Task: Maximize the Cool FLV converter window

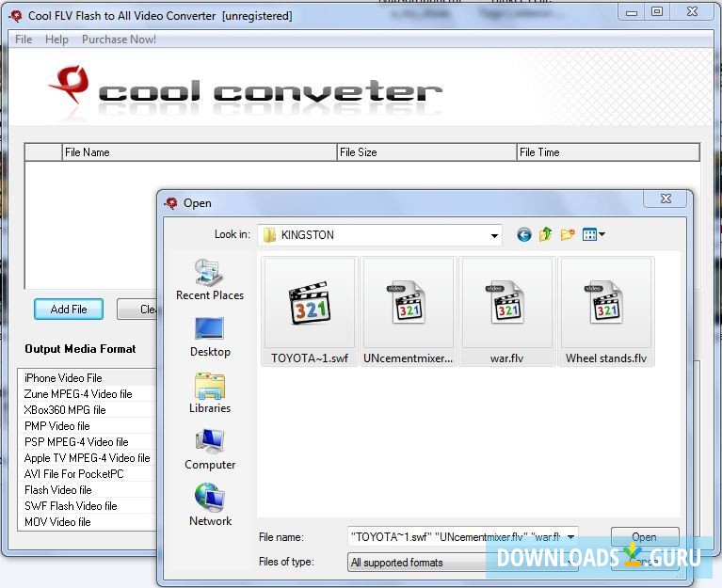Action: 657,11
